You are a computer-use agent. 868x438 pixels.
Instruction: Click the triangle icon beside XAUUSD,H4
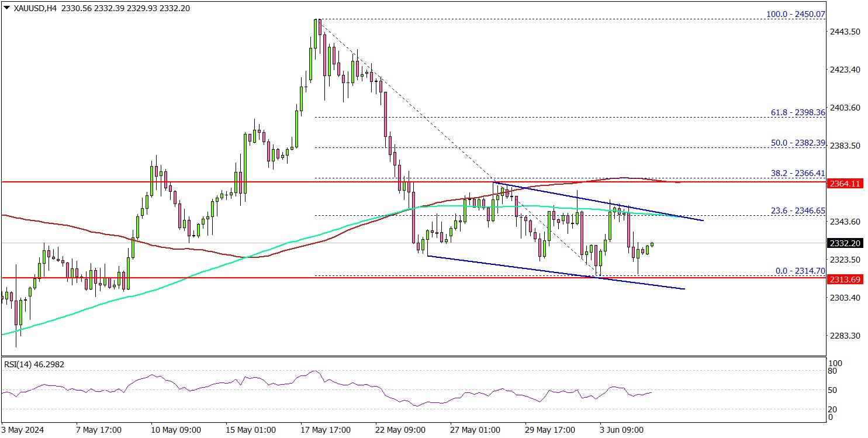pos(6,9)
